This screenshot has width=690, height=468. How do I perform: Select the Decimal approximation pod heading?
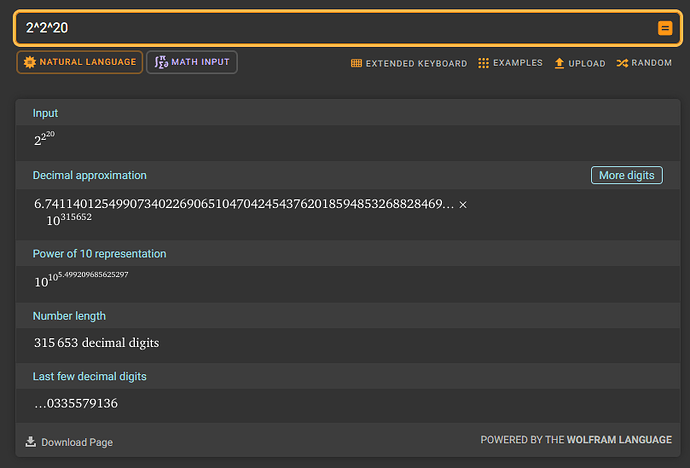click(89, 175)
